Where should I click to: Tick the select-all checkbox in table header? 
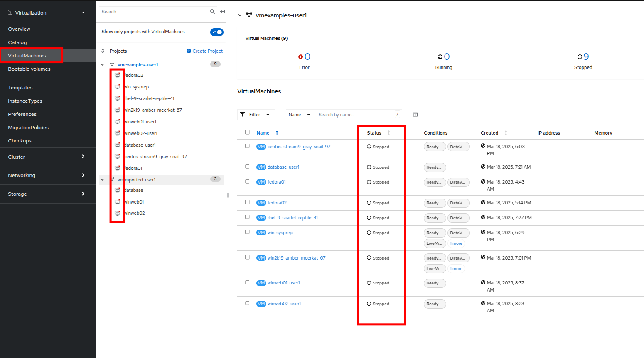click(x=247, y=132)
